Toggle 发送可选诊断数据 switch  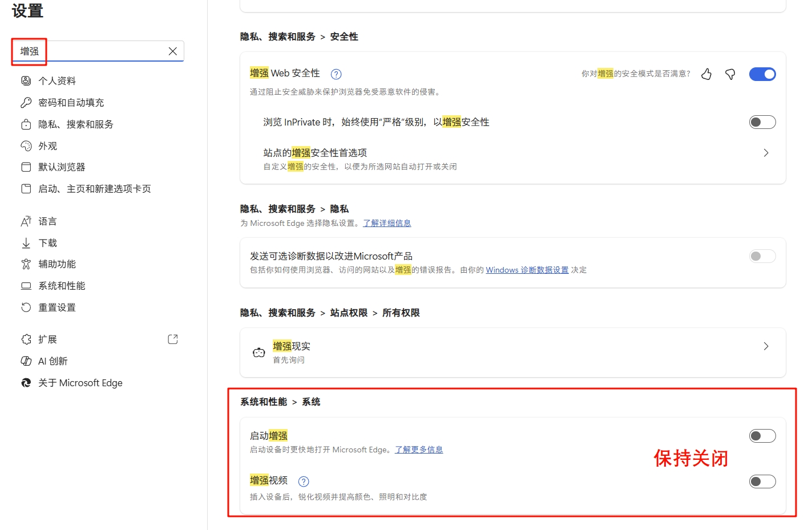[x=762, y=256]
